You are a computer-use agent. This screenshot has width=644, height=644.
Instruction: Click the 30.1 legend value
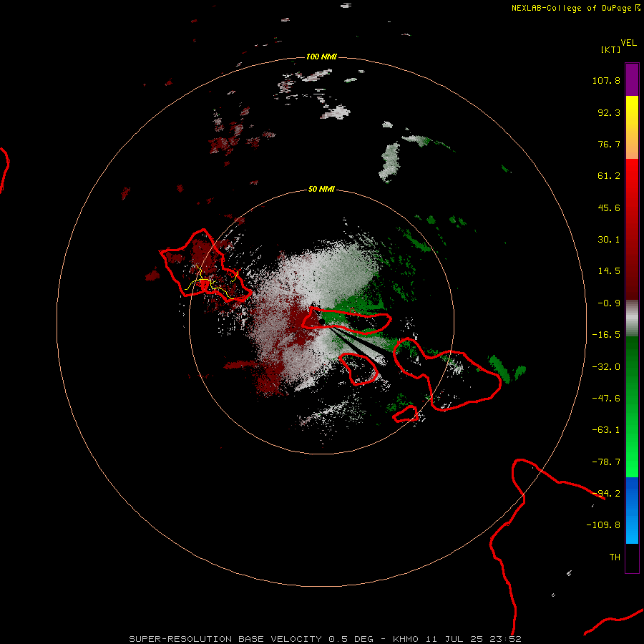point(609,240)
